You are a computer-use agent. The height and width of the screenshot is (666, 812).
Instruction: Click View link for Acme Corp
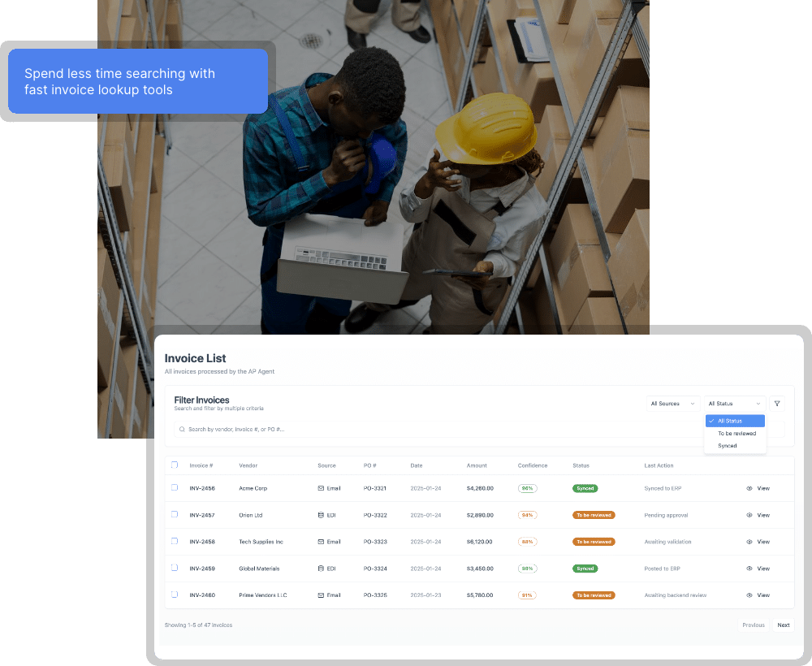pyautogui.click(x=763, y=488)
